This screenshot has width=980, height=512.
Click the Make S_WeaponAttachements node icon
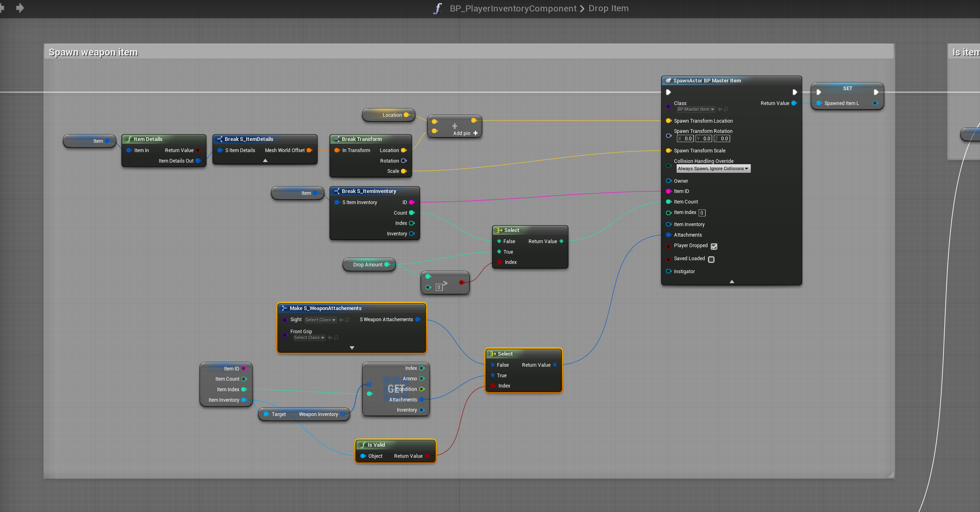coord(284,308)
